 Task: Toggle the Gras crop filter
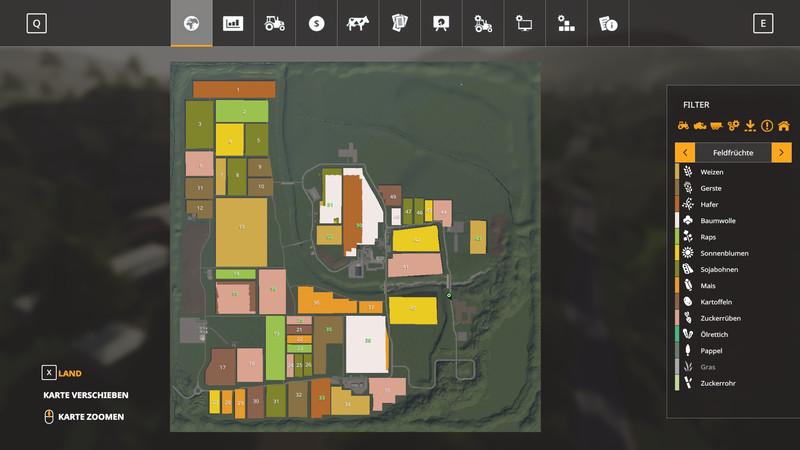coord(708,367)
